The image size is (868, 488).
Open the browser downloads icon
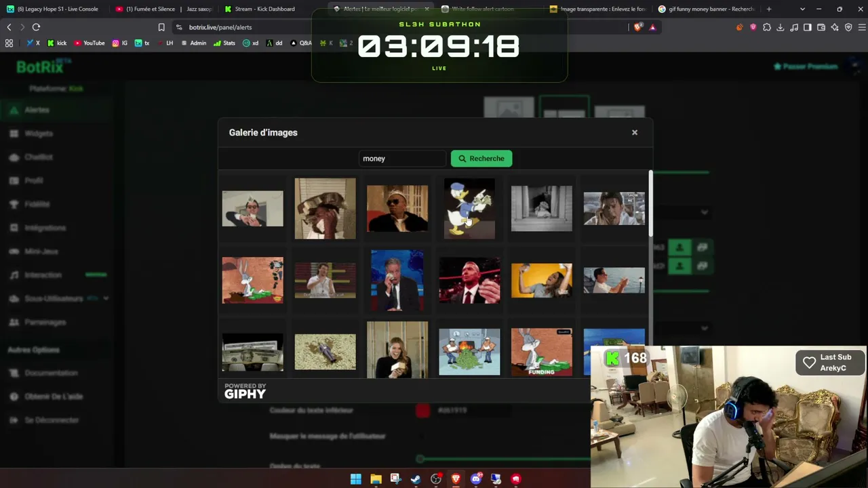point(781,27)
